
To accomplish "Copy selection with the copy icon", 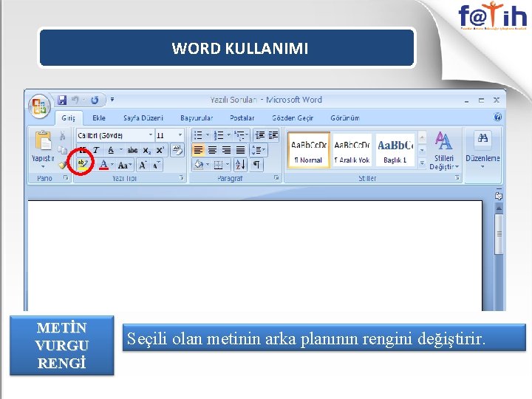I will tap(62, 150).
